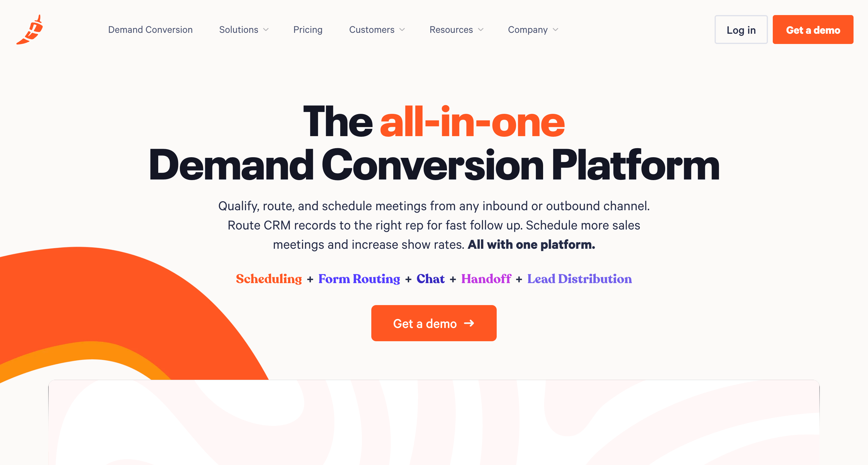Click the hero Get a demo button
This screenshot has width=868, height=465.
click(434, 323)
